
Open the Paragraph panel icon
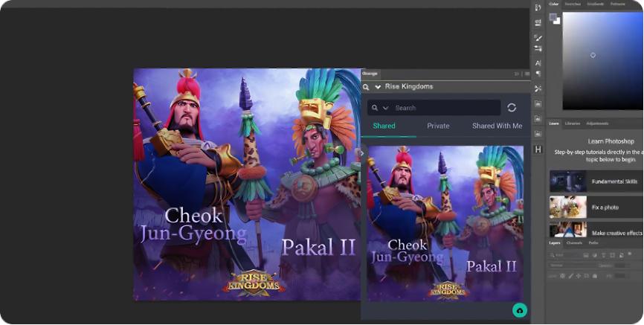click(538, 74)
